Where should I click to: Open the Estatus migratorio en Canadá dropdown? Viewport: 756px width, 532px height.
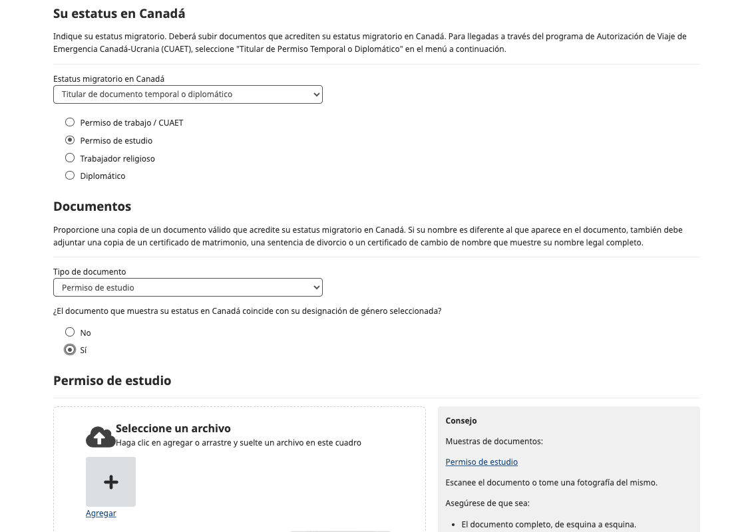click(188, 94)
